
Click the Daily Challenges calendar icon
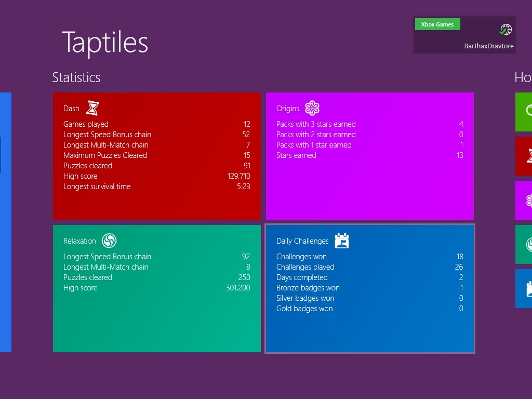tap(341, 241)
